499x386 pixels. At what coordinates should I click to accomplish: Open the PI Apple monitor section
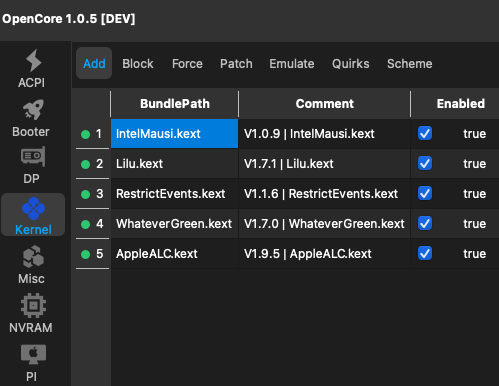pyautogui.click(x=32, y=362)
